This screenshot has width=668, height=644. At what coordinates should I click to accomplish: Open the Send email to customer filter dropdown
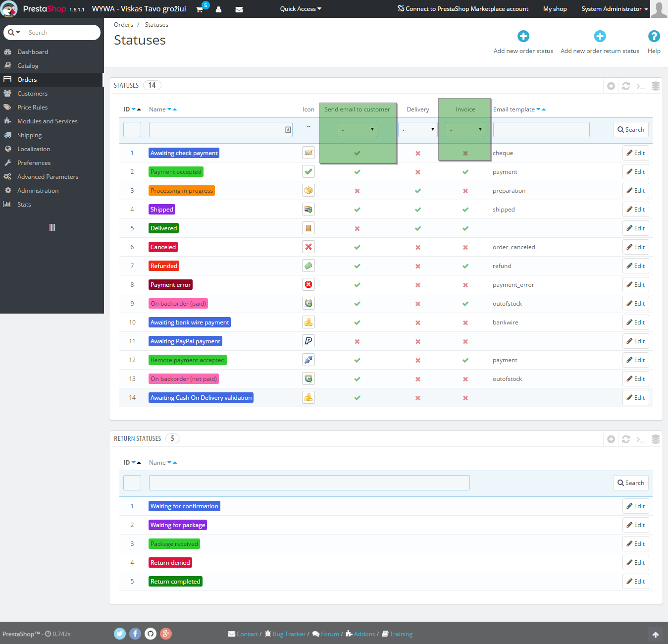357,130
